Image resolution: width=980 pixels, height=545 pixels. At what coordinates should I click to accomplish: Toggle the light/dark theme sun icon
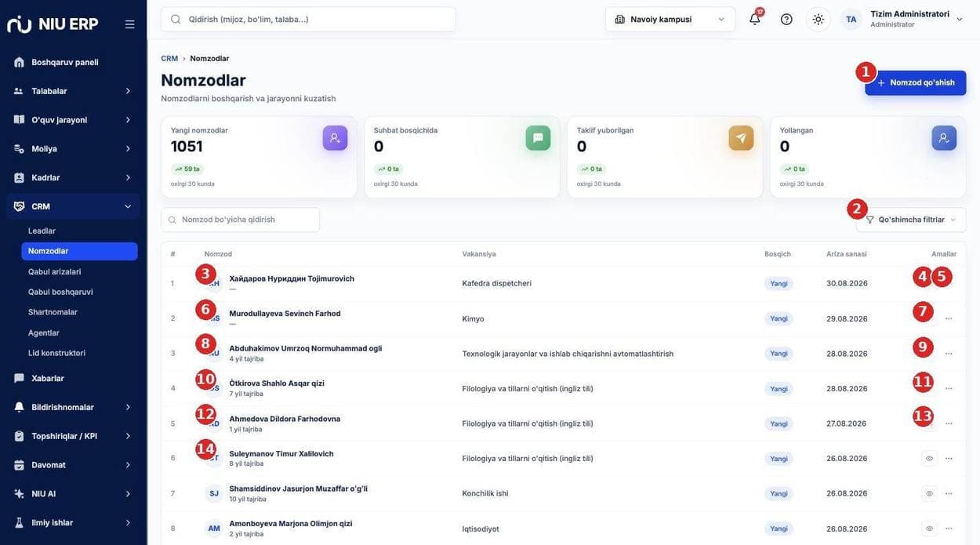[818, 19]
